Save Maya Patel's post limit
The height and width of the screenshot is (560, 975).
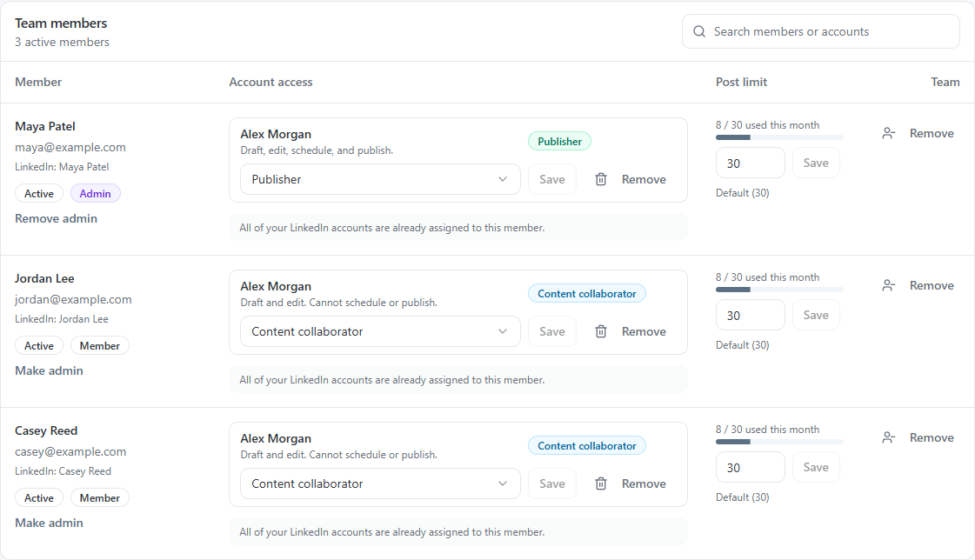coord(816,163)
